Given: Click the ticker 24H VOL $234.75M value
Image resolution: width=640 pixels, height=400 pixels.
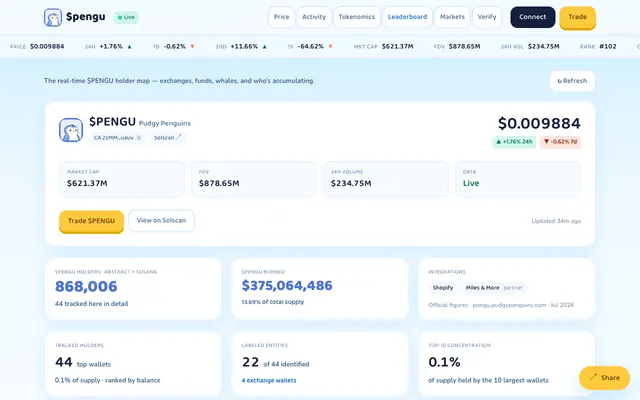Looking at the screenshot, I should (544, 47).
